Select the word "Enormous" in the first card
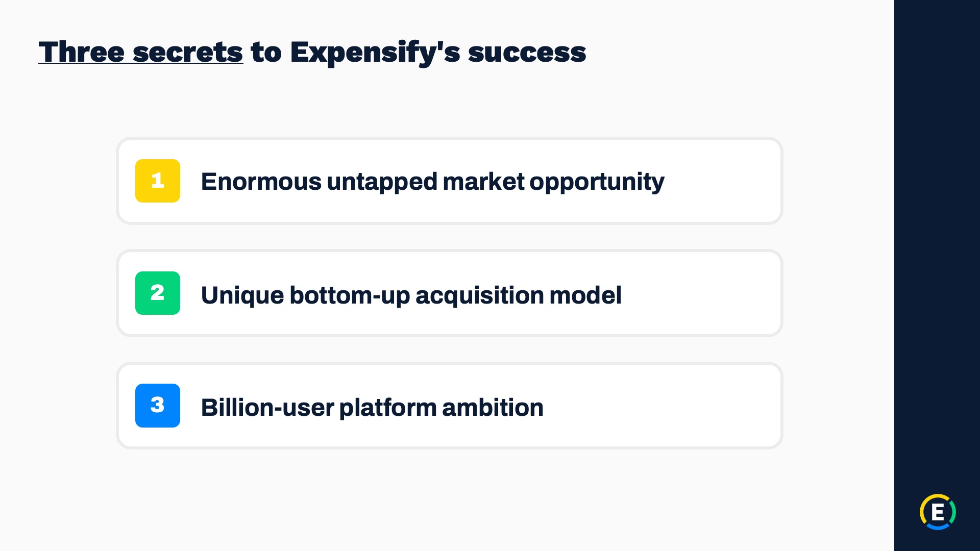The height and width of the screenshot is (551, 980). pyautogui.click(x=261, y=182)
